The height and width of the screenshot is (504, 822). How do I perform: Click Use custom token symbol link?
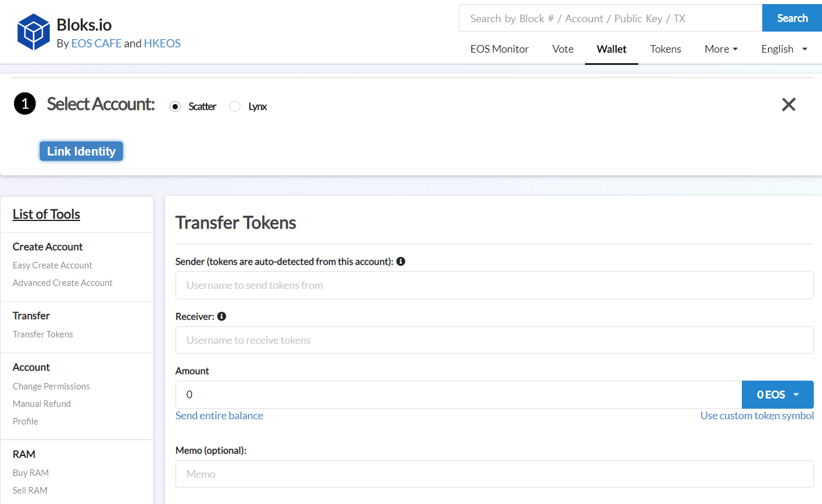757,416
